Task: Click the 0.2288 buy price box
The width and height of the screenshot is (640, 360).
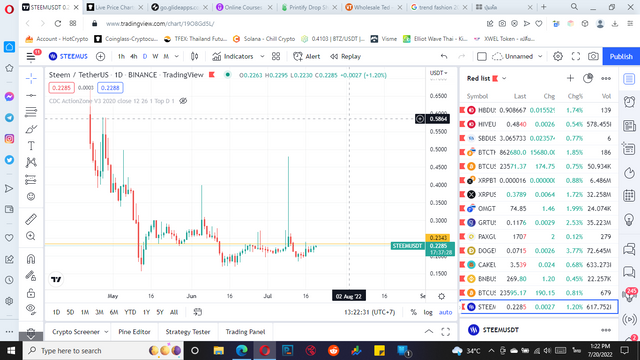Action: pyautogui.click(x=110, y=88)
